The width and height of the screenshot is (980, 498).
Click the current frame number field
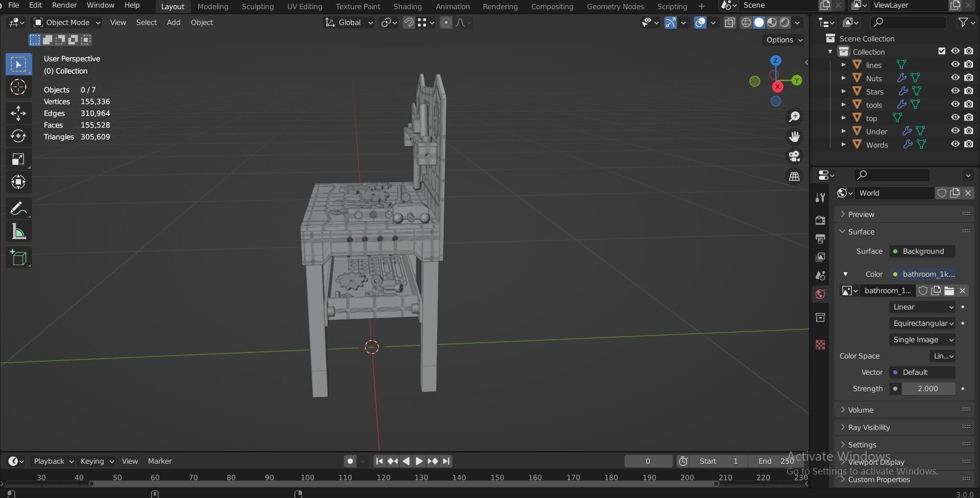[x=648, y=461]
